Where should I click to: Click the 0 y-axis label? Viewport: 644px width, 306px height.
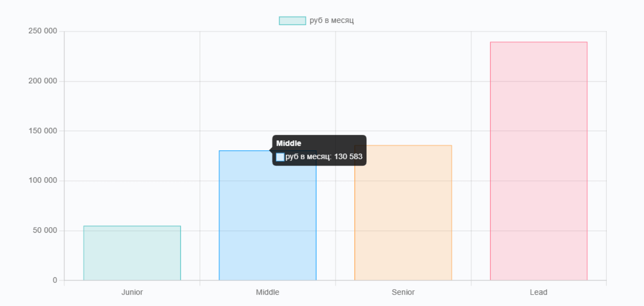[x=55, y=280]
